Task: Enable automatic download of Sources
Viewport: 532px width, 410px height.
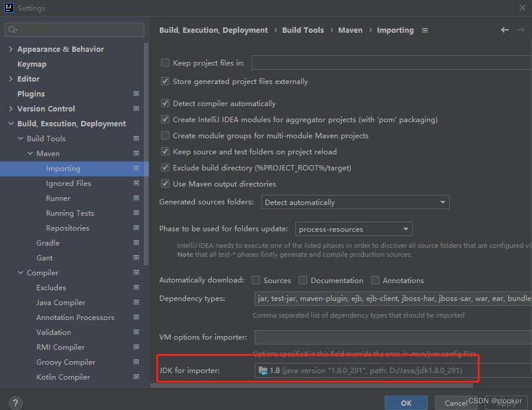Action: [x=256, y=280]
